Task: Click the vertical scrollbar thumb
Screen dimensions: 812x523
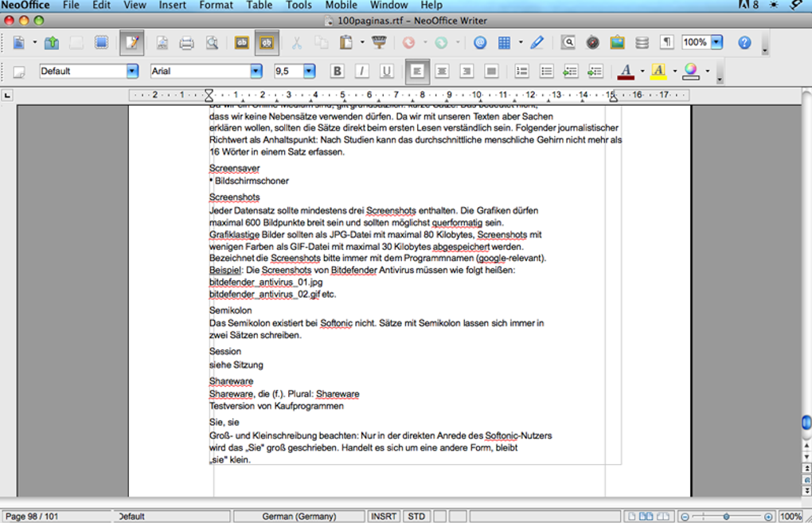Action: [806, 422]
